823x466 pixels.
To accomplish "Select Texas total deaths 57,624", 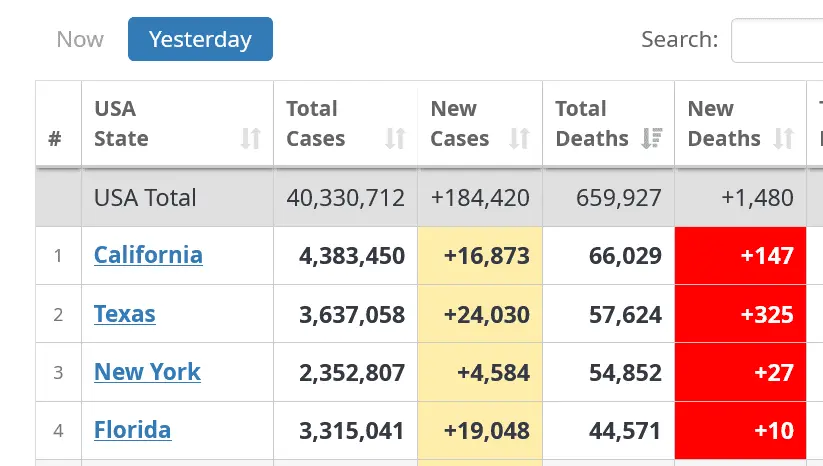I will [625, 315].
